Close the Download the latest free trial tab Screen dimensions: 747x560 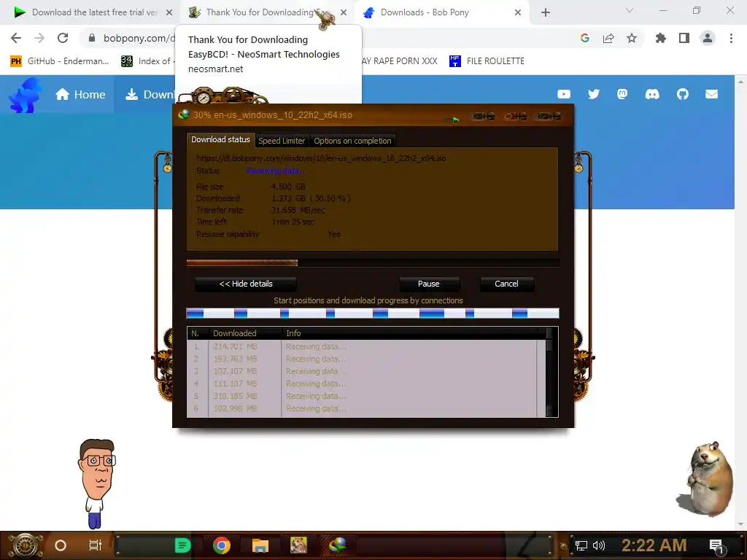tap(169, 12)
